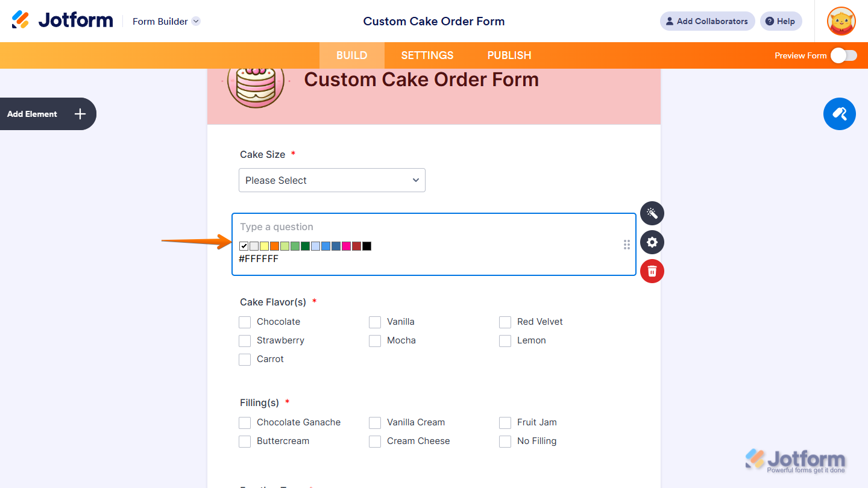Open the Form Designer paint roller icon
The width and height of the screenshot is (868, 488).
(839, 114)
